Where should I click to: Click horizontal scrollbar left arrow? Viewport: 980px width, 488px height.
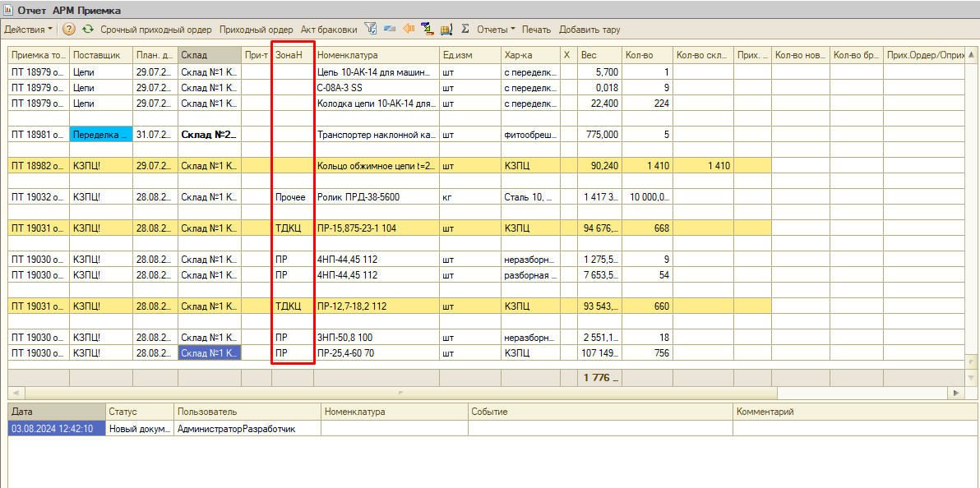(16, 393)
